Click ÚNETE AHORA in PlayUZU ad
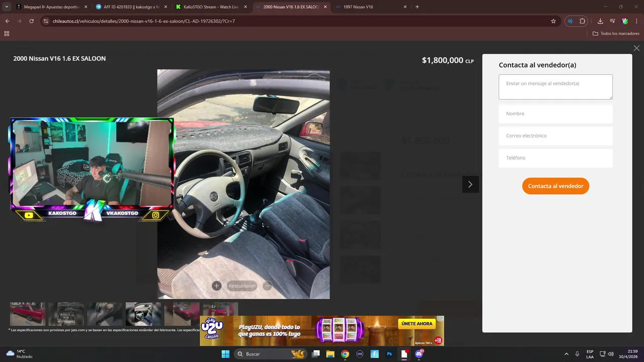 417,324
